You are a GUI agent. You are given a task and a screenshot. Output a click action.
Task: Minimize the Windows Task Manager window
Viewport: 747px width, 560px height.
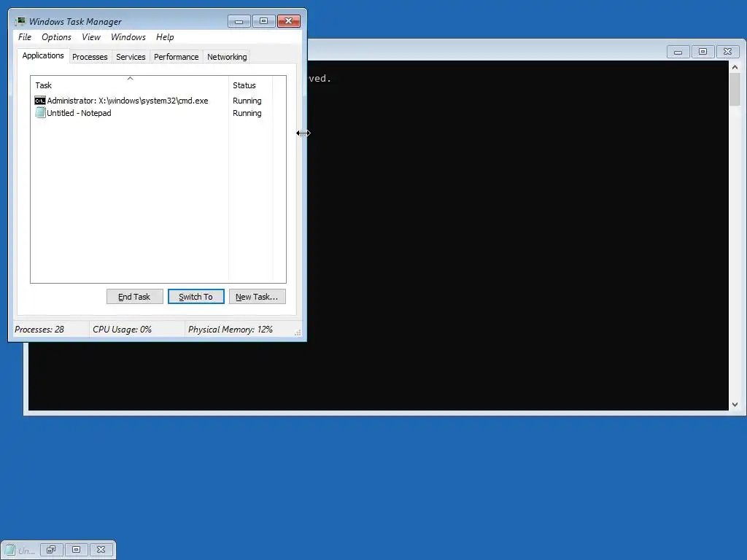click(239, 21)
